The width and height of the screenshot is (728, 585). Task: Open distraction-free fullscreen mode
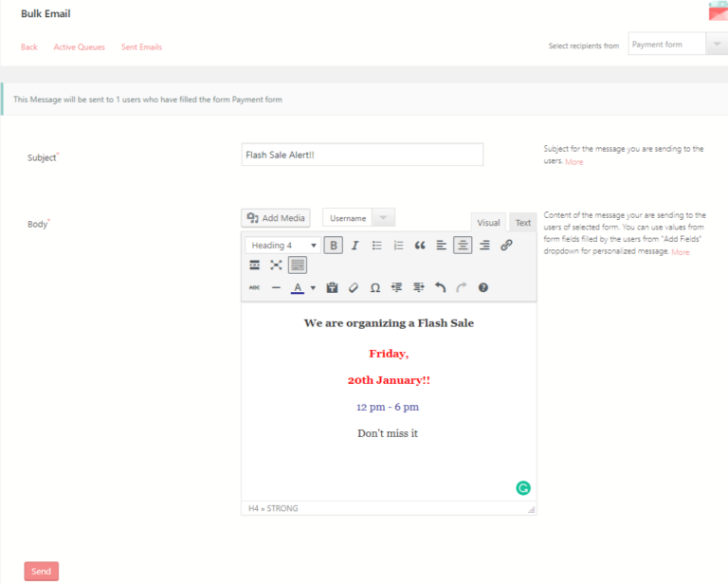point(276,265)
